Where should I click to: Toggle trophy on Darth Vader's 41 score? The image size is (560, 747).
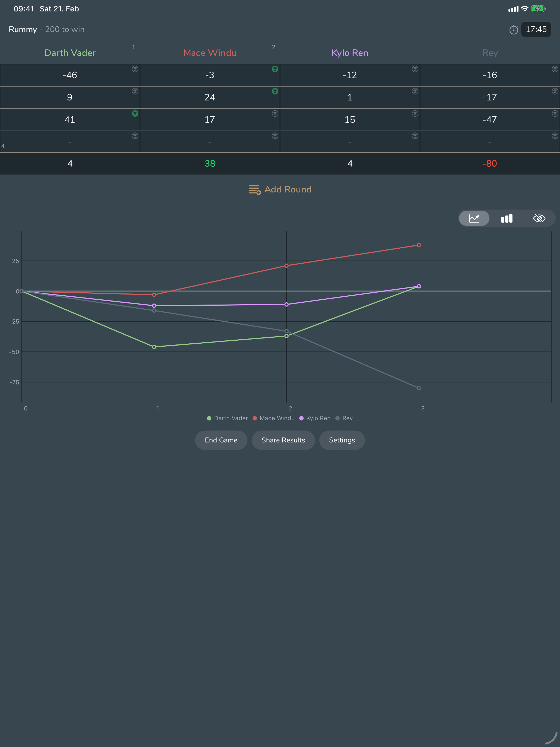[135, 113]
